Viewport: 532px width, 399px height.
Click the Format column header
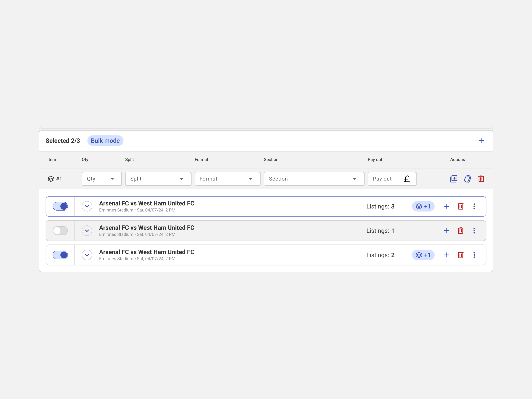[x=201, y=160]
